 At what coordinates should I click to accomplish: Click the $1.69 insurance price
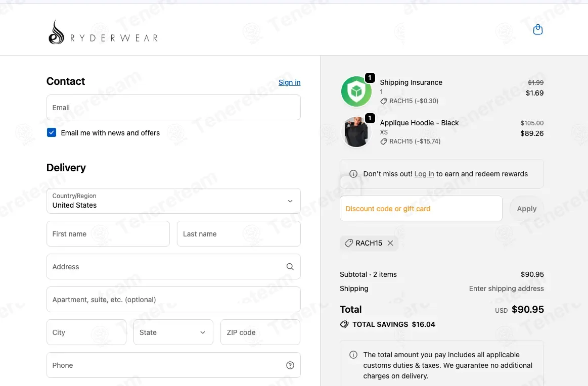tap(534, 93)
